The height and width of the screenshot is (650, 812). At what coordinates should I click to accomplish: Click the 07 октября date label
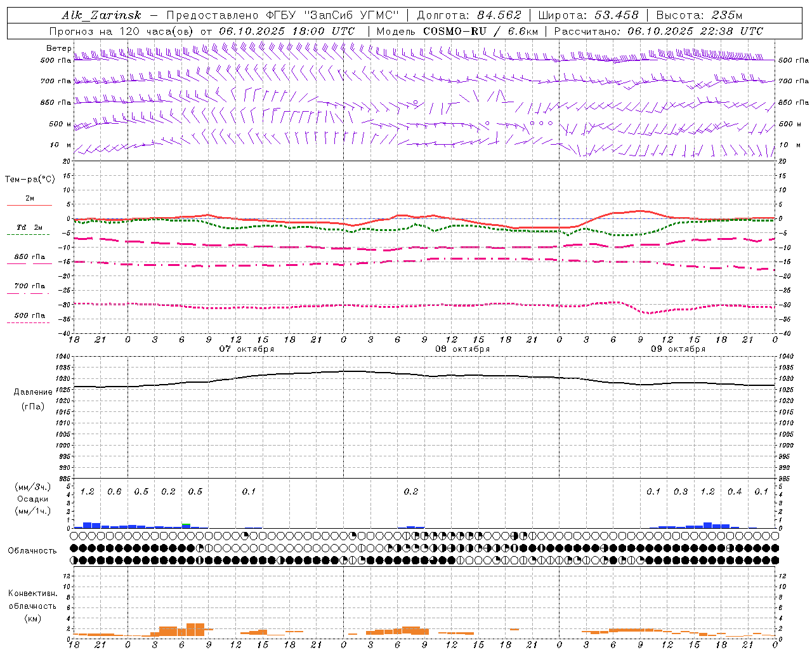click(247, 349)
